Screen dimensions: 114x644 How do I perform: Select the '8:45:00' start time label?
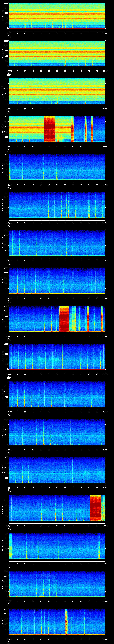click(x=9, y=336)
